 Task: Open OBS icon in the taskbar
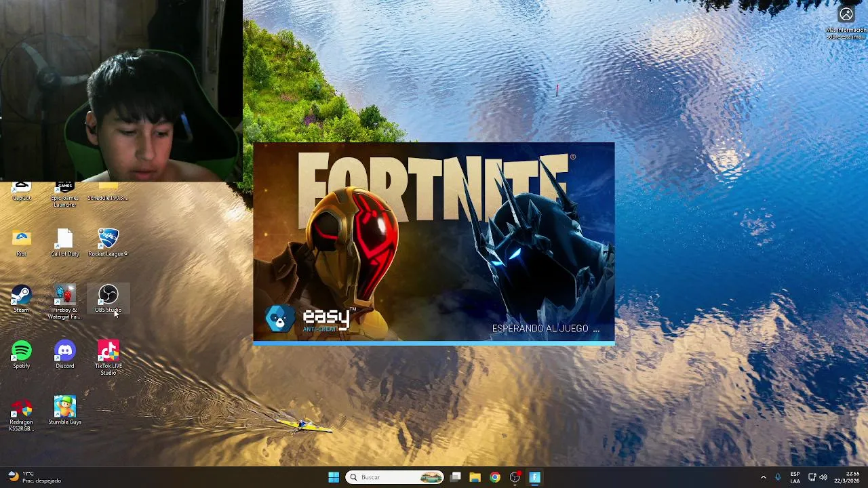515,477
